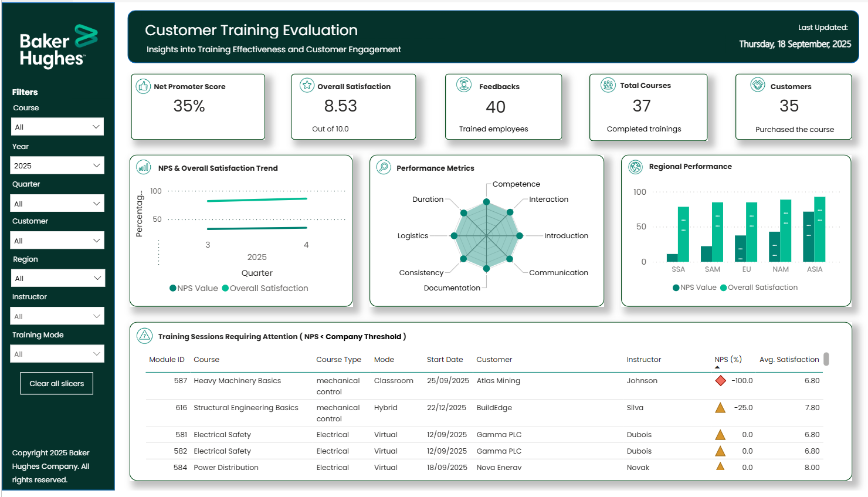Open the Course filter dropdown
The height and width of the screenshot is (497, 868).
(57, 127)
